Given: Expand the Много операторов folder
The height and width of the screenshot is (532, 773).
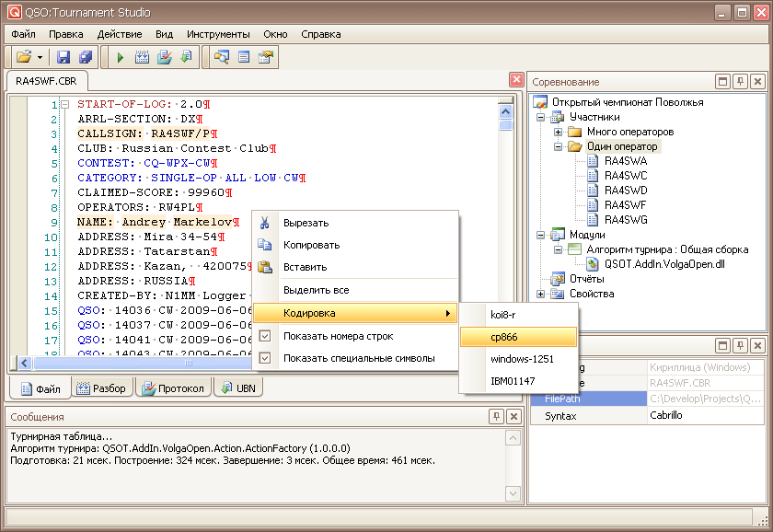Looking at the screenshot, I should [x=558, y=132].
